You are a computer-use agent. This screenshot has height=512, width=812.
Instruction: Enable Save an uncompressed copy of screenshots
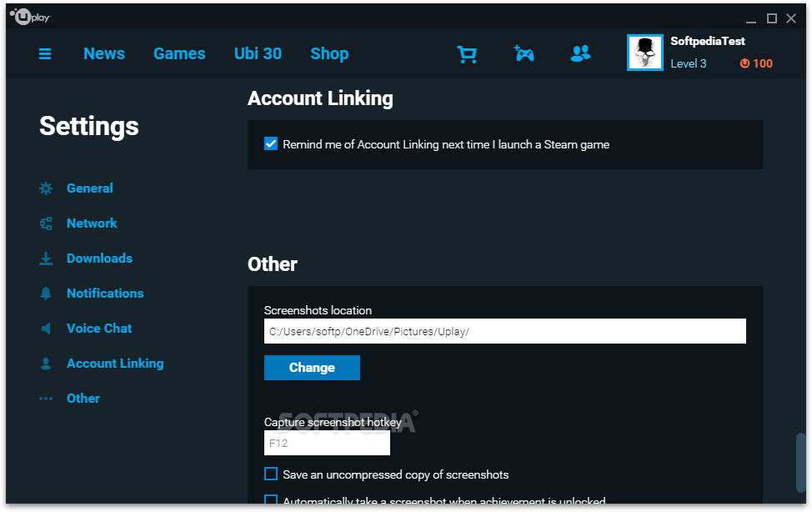(271, 474)
